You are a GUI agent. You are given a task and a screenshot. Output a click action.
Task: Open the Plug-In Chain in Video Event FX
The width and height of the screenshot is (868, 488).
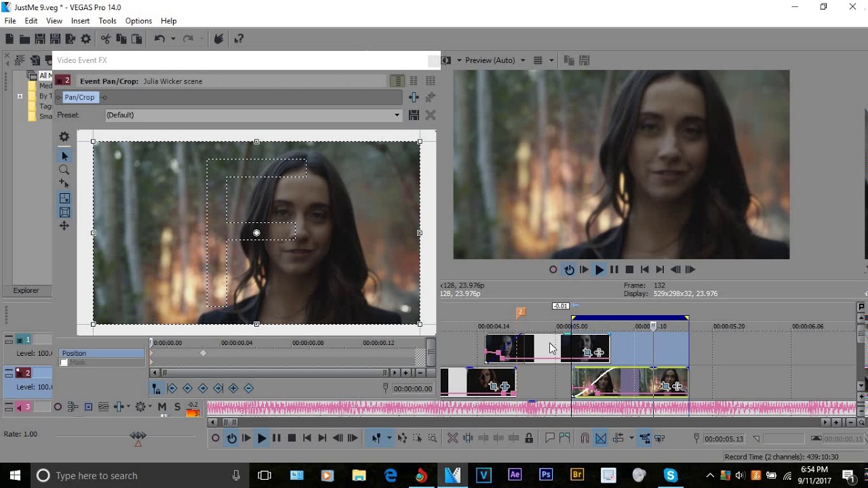413,98
